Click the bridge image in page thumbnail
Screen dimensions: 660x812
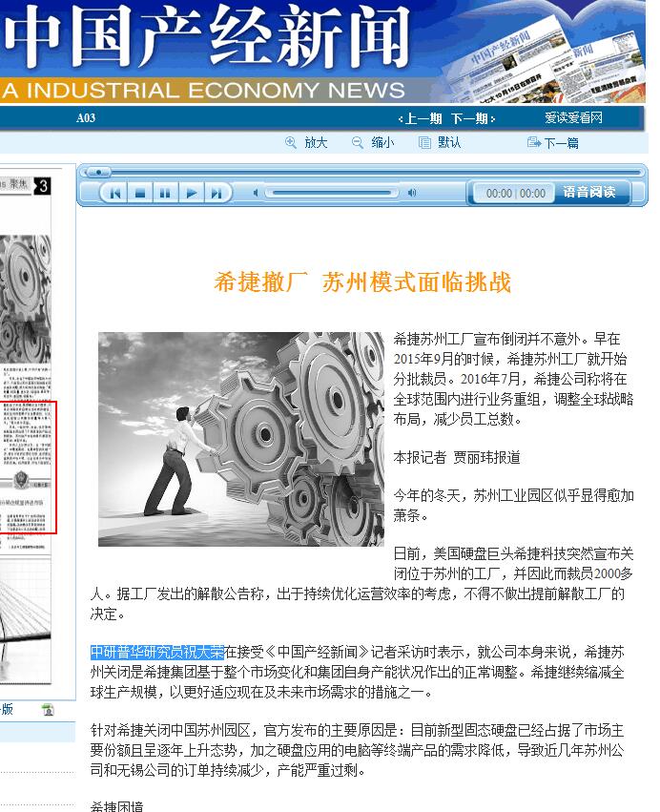click(x=26, y=620)
